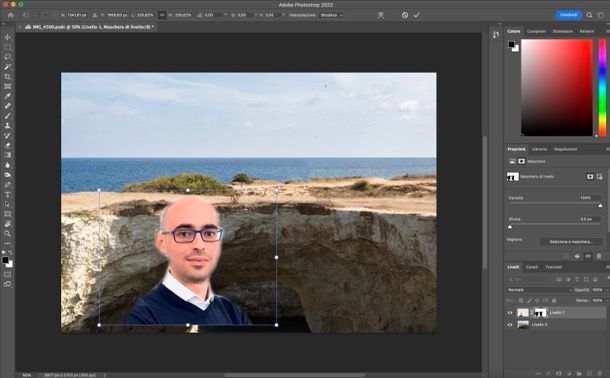Select the Eraser tool

[7, 145]
